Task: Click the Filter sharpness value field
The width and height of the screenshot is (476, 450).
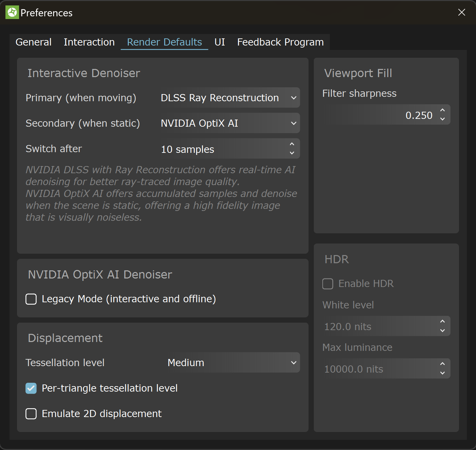Action: [x=386, y=115]
